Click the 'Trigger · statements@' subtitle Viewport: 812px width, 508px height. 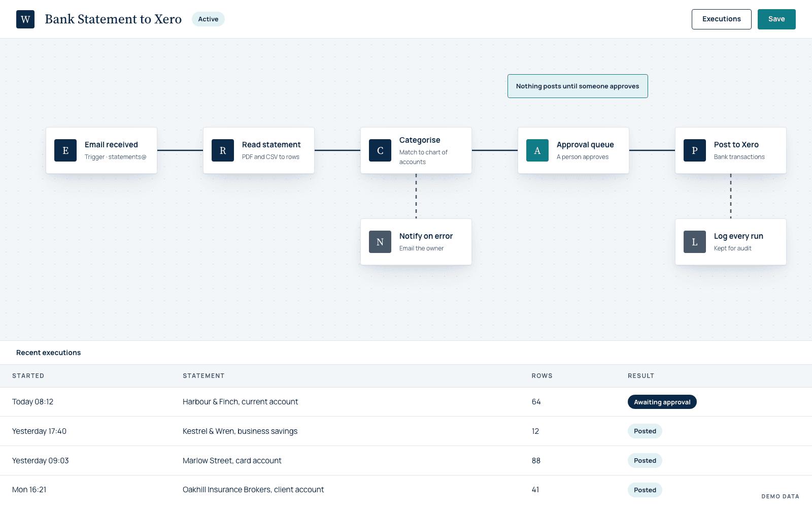(x=115, y=157)
